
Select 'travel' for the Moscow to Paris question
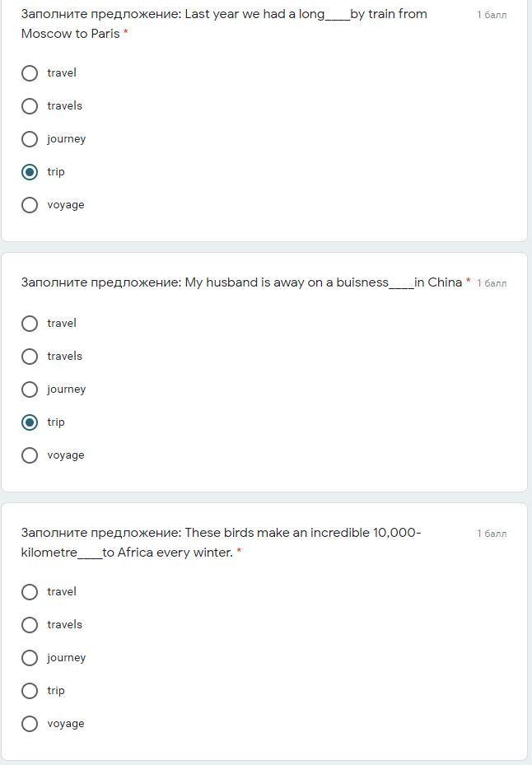pos(30,73)
